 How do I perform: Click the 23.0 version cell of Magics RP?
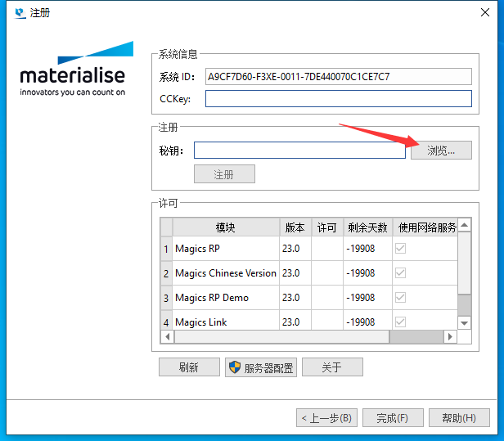point(295,249)
